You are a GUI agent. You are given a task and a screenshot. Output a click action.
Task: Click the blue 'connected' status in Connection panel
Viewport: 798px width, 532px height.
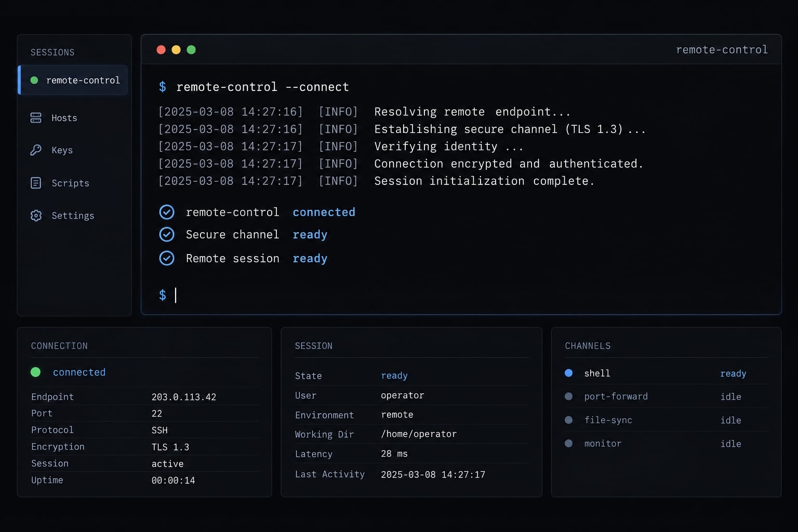79,372
